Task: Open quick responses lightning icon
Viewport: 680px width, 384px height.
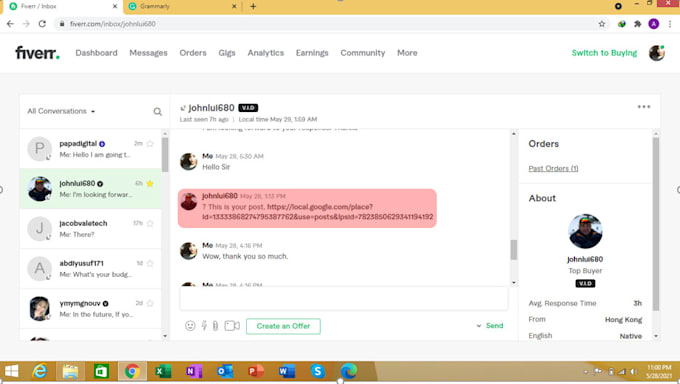Action: [x=204, y=326]
